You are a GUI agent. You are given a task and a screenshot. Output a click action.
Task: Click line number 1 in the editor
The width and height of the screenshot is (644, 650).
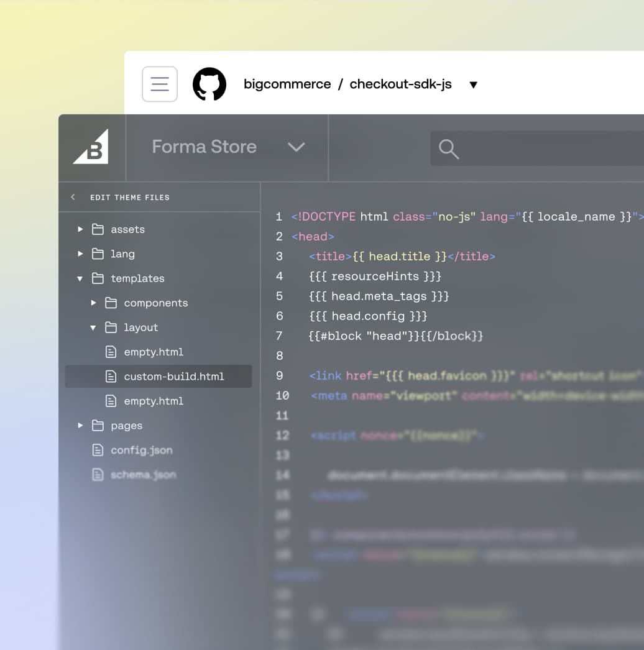coord(279,216)
